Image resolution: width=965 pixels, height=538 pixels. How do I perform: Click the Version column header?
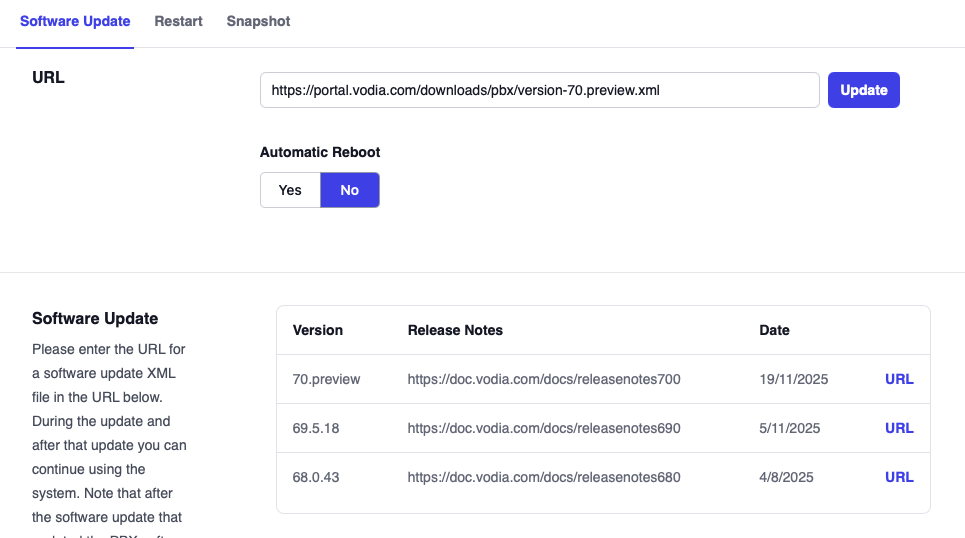[317, 330]
